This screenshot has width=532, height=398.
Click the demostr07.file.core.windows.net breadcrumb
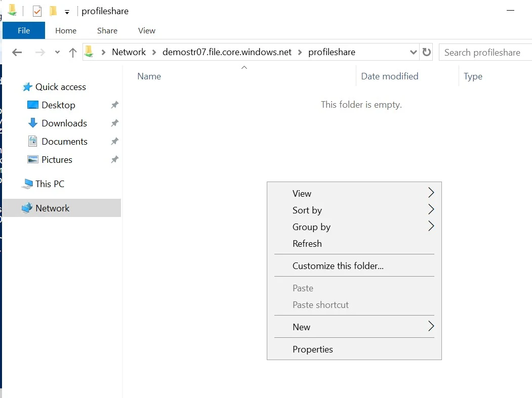227,52
